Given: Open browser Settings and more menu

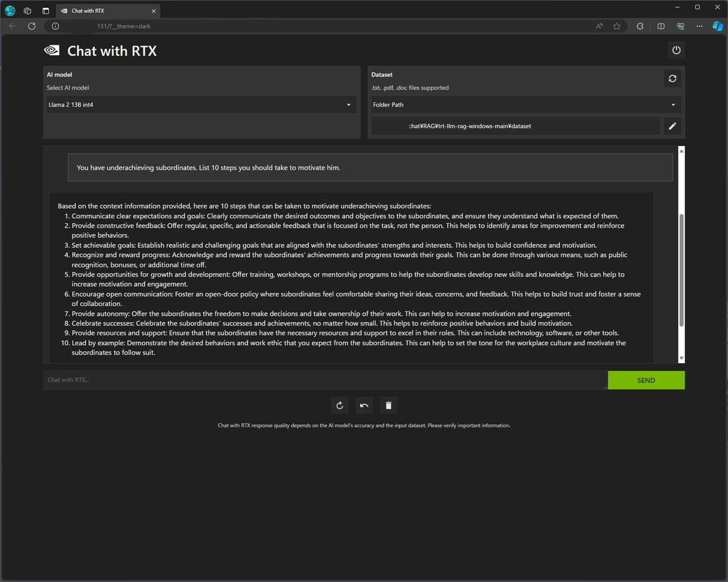Looking at the screenshot, I should click(x=699, y=26).
